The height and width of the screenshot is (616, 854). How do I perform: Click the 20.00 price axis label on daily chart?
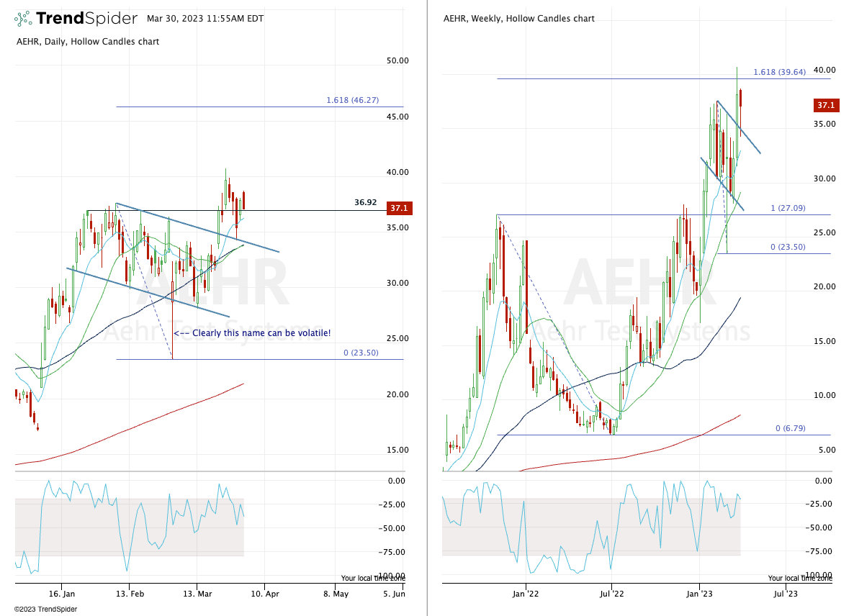tap(397, 394)
